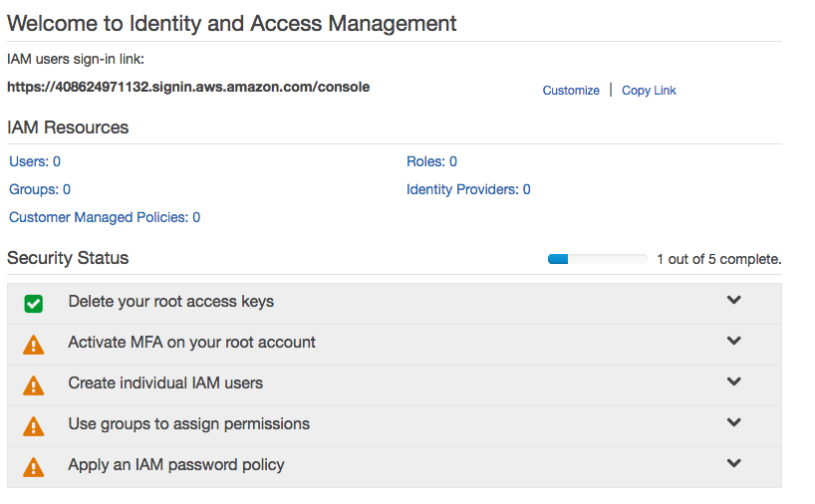Click the green checkmark beside root access keys
The width and height of the screenshot is (815, 504).
click(x=34, y=304)
